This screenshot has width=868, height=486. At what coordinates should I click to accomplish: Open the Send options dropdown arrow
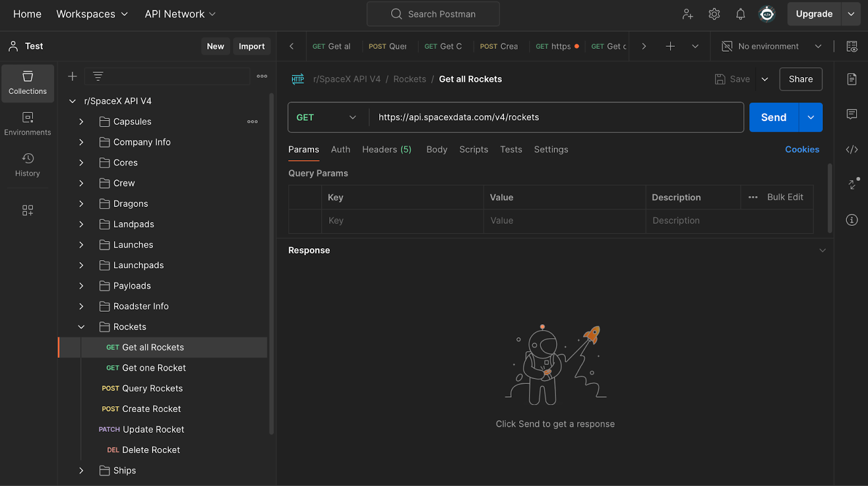click(811, 117)
